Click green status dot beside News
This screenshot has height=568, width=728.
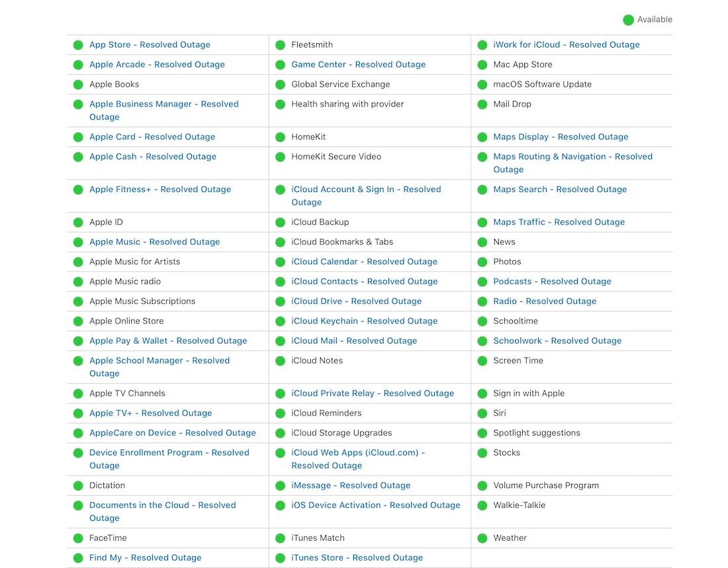click(x=482, y=242)
